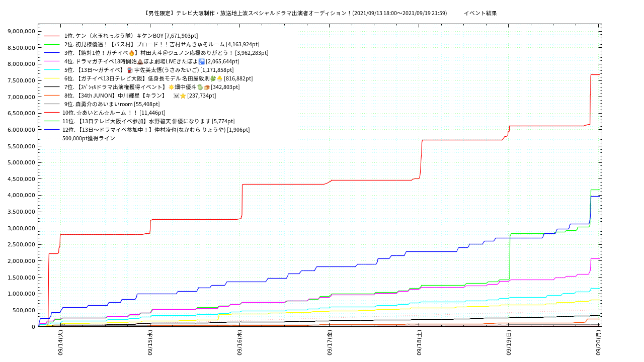Click the hatching chick emoji in 6th place entry
The width and height of the screenshot is (644, 362).
[x=219, y=78]
